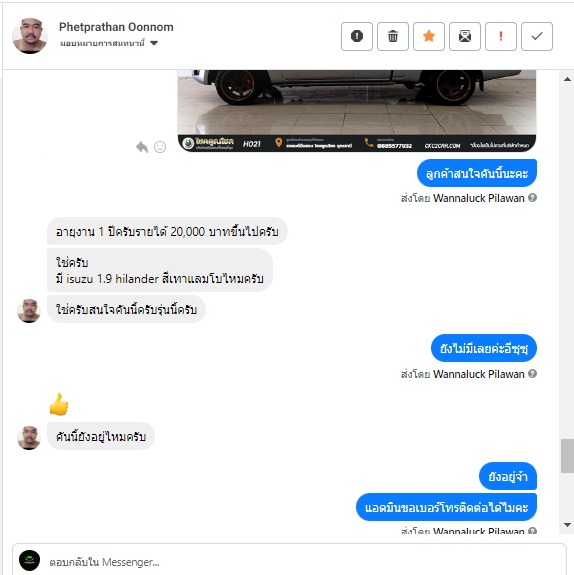Click the page avatar beside reply box
The width and height of the screenshot is (574, 575).
click(x=30, y=560)
